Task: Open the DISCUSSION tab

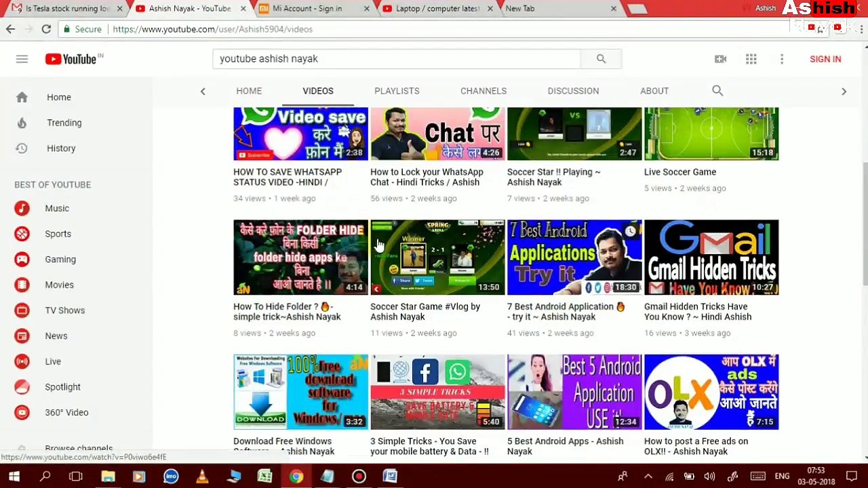Action: (573, 91)
